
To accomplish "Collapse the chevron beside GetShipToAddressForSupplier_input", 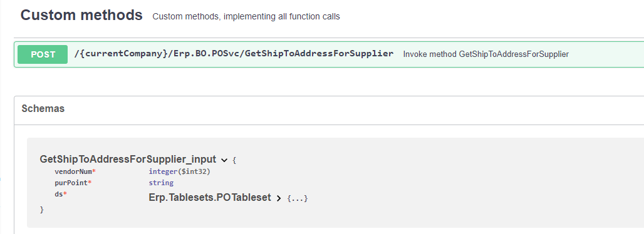I will pos(224,160).
